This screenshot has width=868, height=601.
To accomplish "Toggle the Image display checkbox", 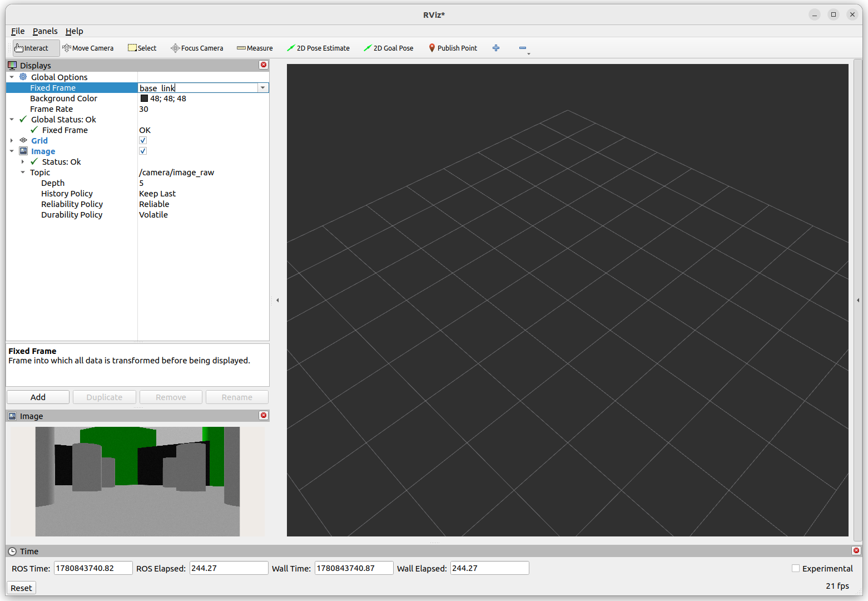I will 143,151.
